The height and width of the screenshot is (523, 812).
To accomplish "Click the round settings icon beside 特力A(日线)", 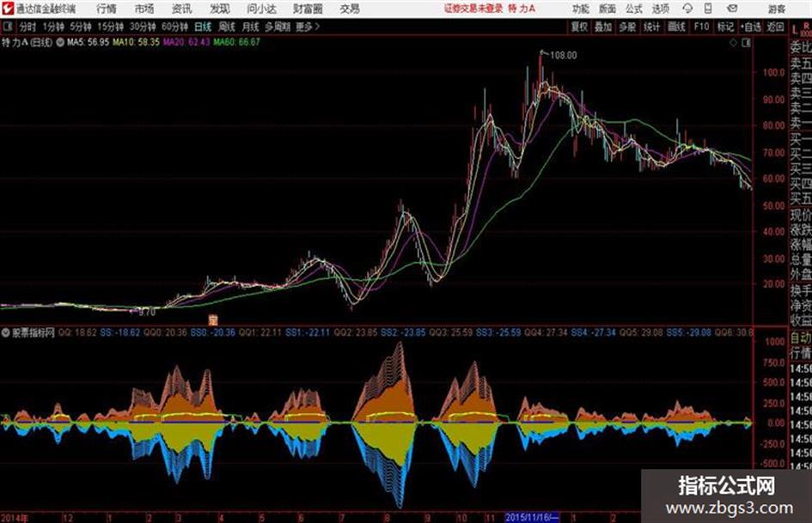I will [x=60, y=42].
